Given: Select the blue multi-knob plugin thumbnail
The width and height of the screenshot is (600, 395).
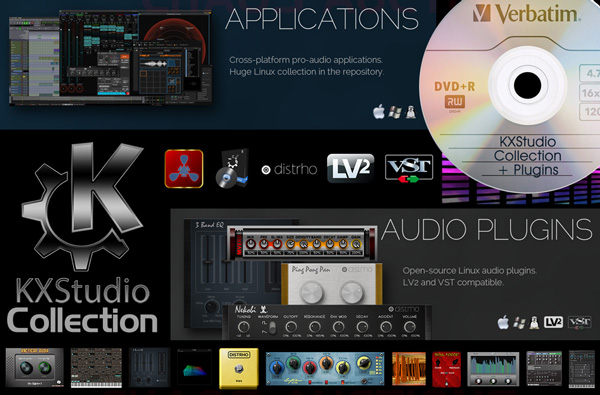Looking at the screenshot, I should point(325,369).
